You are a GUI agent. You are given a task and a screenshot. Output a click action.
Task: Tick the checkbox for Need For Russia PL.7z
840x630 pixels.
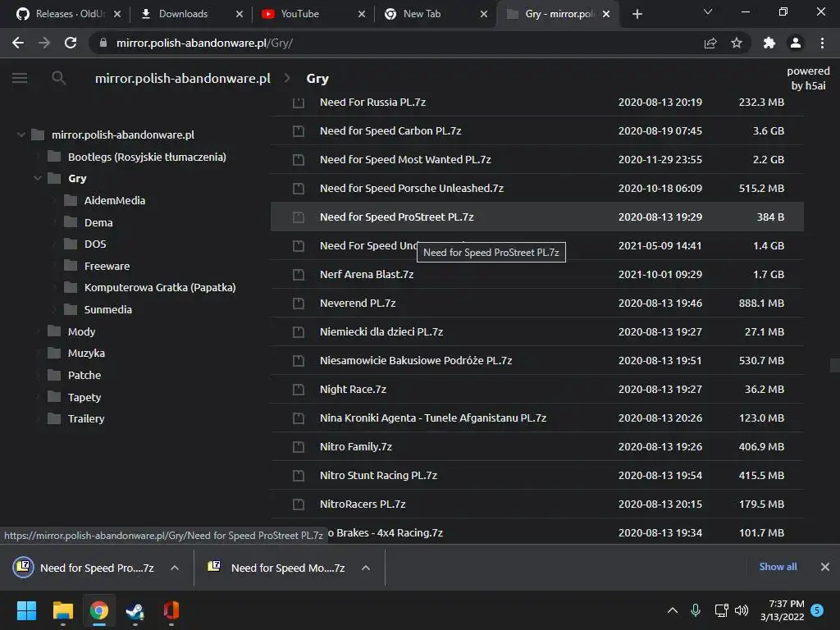[x=299, y=102]
